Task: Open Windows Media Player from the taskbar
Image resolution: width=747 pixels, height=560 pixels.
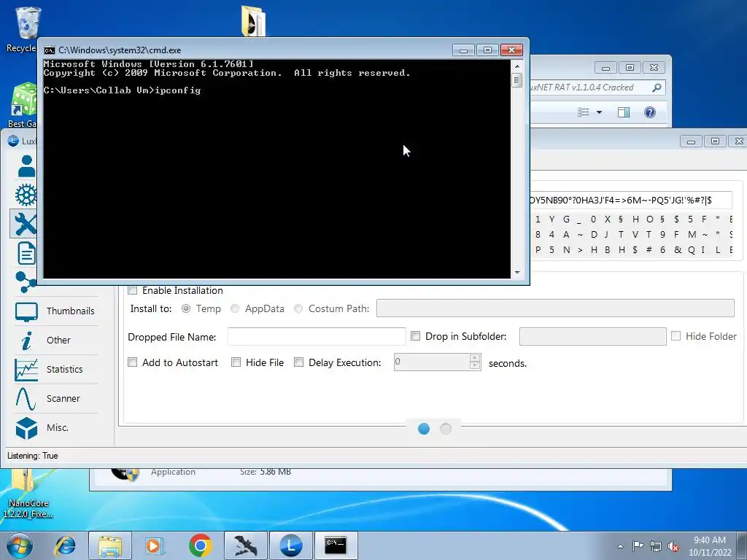Action: (155, 545)
